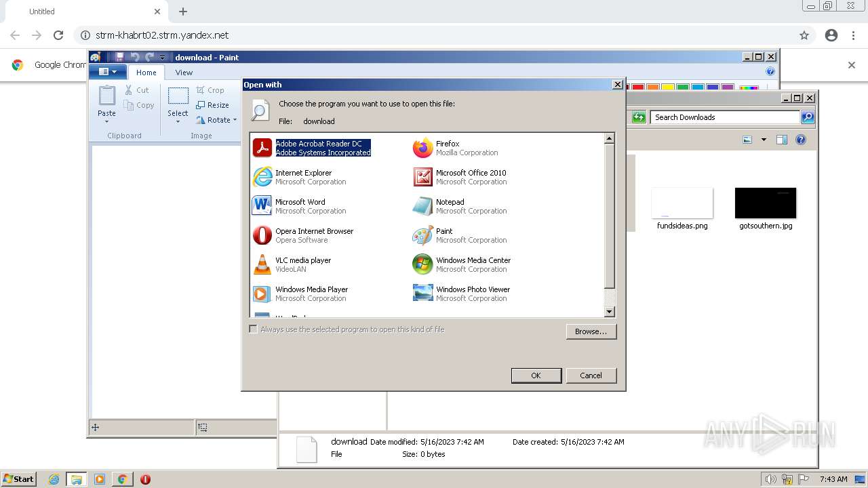Pick the Internet Explorer program icon
This screenshot has height=488, width=868.
[262, 177]
